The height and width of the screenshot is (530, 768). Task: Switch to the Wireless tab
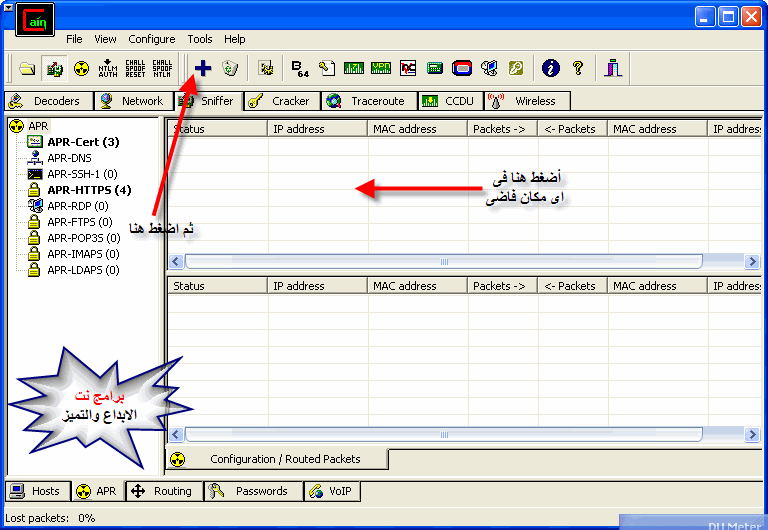point(527,101)
